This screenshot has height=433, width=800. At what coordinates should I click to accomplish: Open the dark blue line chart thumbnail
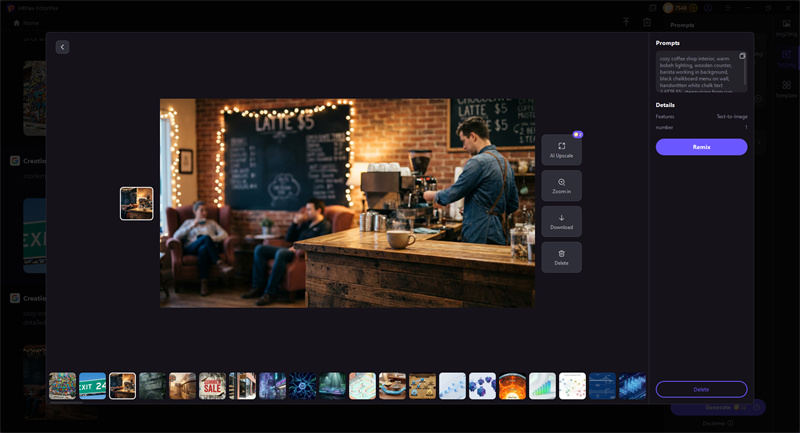(603, 386)
